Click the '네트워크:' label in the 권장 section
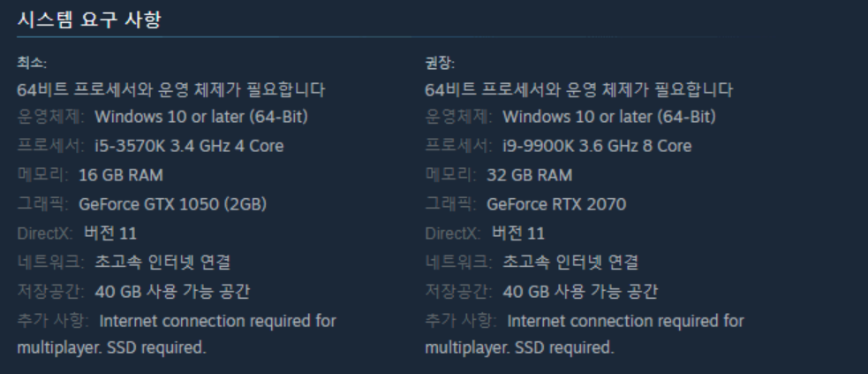Image resolution: width=868 pixels, height=374 pixels. point(459,262)
